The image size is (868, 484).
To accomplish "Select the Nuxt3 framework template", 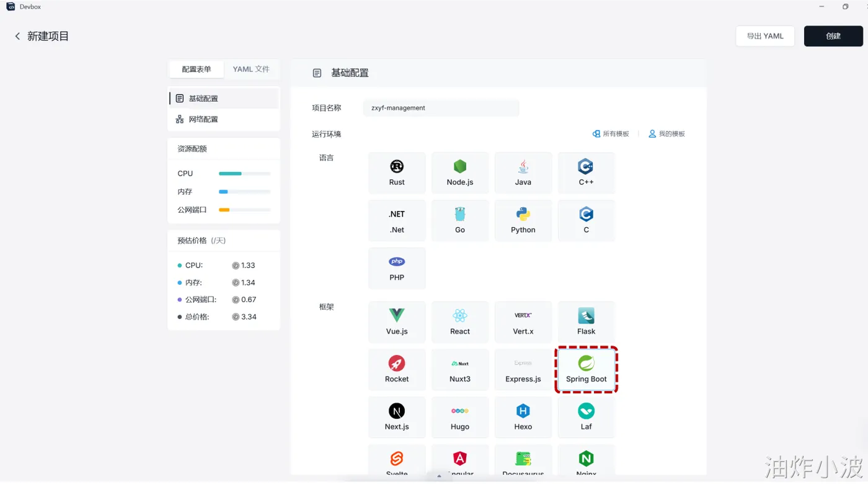I will click(460, 370).
